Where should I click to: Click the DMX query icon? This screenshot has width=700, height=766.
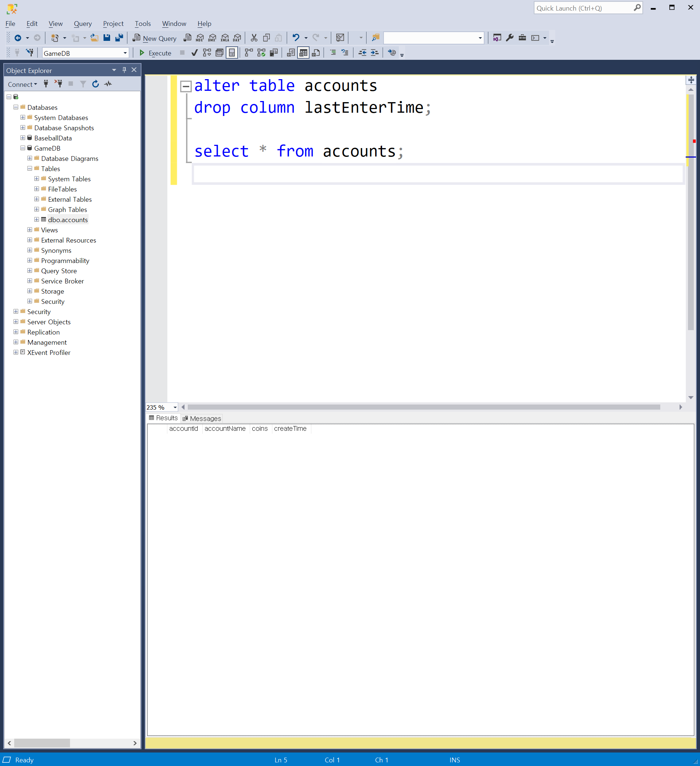[x=212, y=38]
